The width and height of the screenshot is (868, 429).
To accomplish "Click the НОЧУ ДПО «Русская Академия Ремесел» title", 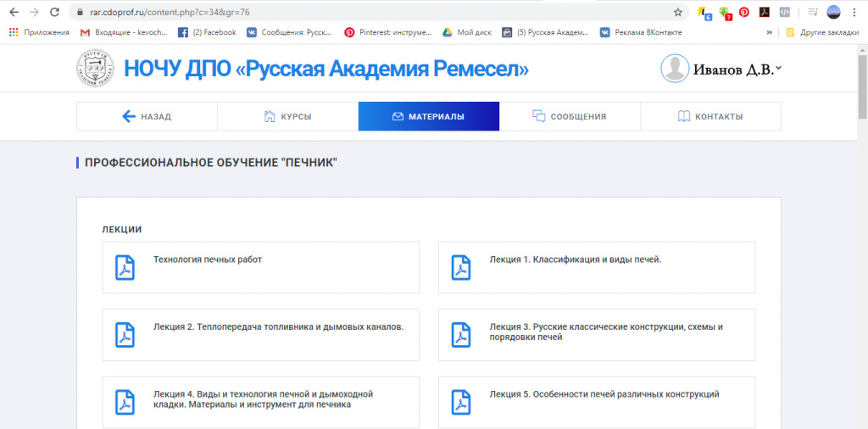I will (x=326, y=69).
